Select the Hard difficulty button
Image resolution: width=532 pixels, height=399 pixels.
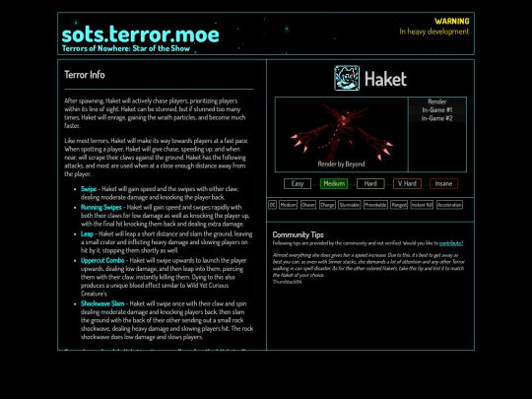(370, 183)
